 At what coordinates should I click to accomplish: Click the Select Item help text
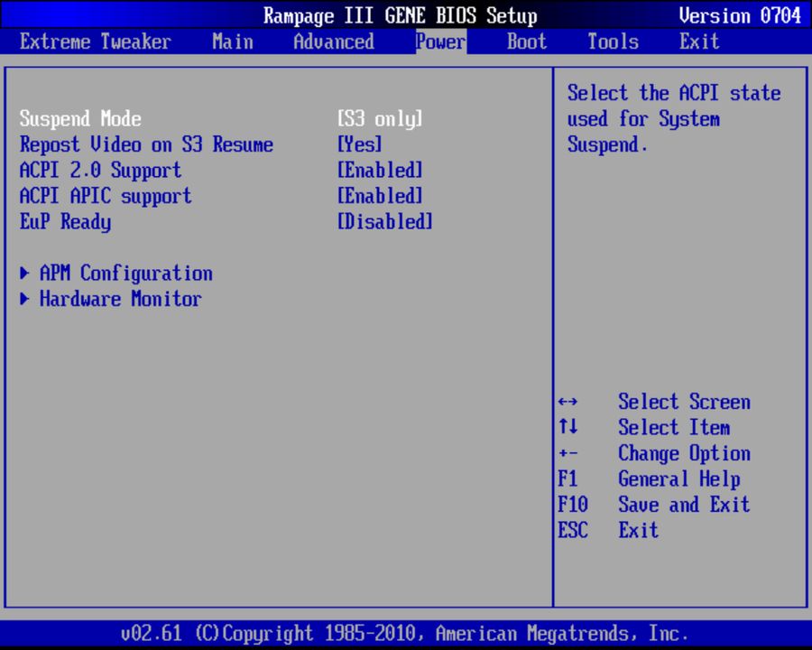(x=674, y=427)
